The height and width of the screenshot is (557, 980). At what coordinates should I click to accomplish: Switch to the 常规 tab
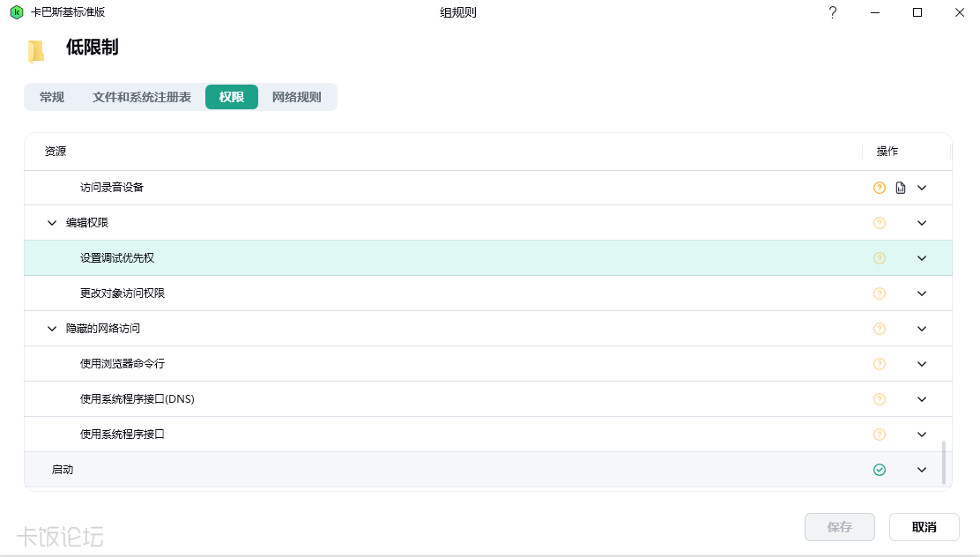tap(52, 97)
